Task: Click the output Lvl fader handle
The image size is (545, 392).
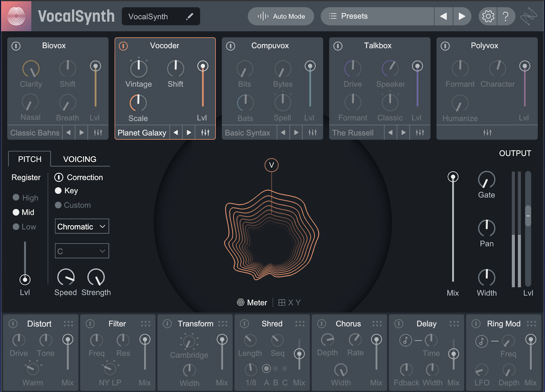Action: click(x=528, y=216)
